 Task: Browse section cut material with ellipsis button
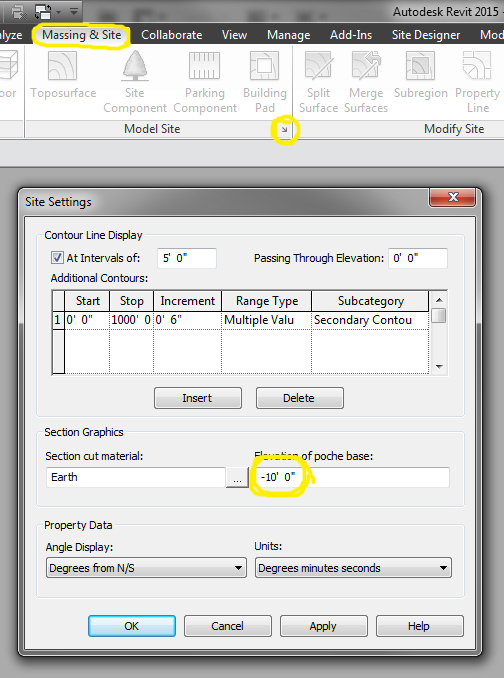click(237, 477)
